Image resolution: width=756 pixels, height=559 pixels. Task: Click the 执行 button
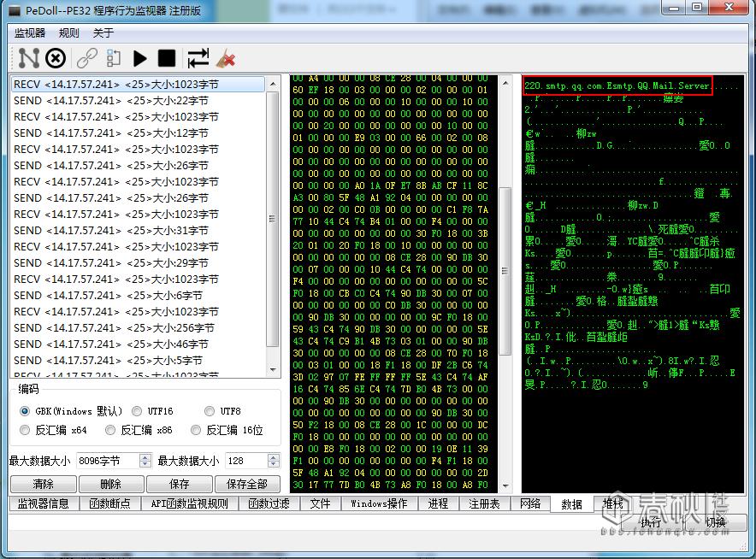point(651,522)
